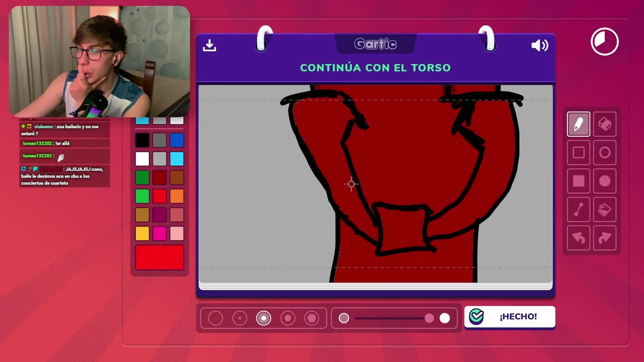Set opacity slider at its pink handle
The image size is (644, 362).
(429, 318)
